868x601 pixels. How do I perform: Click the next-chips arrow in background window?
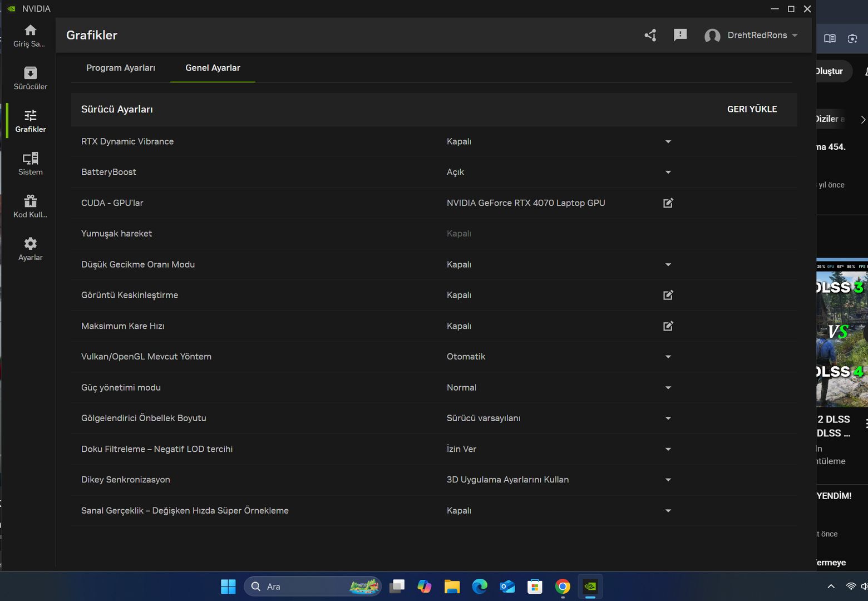click(x=862, y=120)
